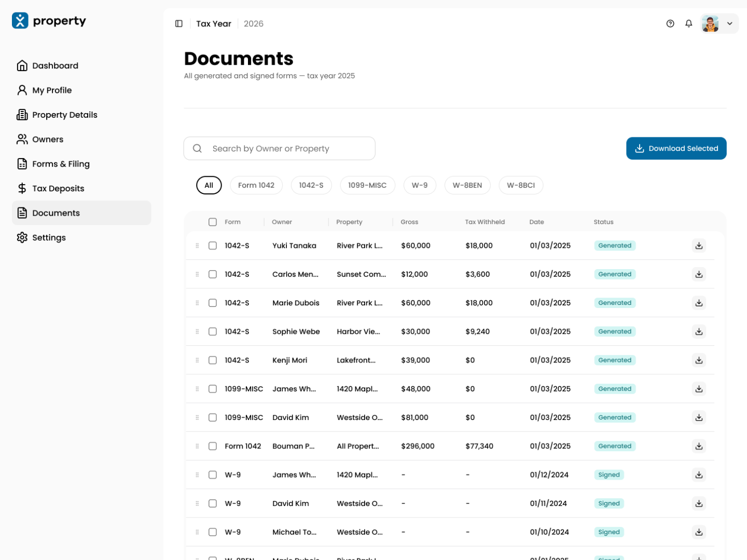Viewport: 747px width, 560px height.
Task: Expand the user profile dropdown chevron
Action: pos(729,24)
